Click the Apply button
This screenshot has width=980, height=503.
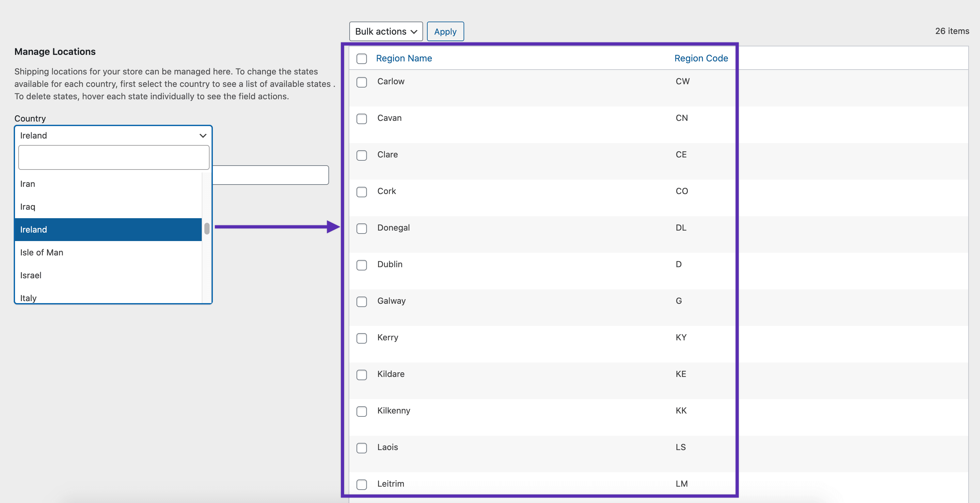pyautogui.click(x=445, y=31)
